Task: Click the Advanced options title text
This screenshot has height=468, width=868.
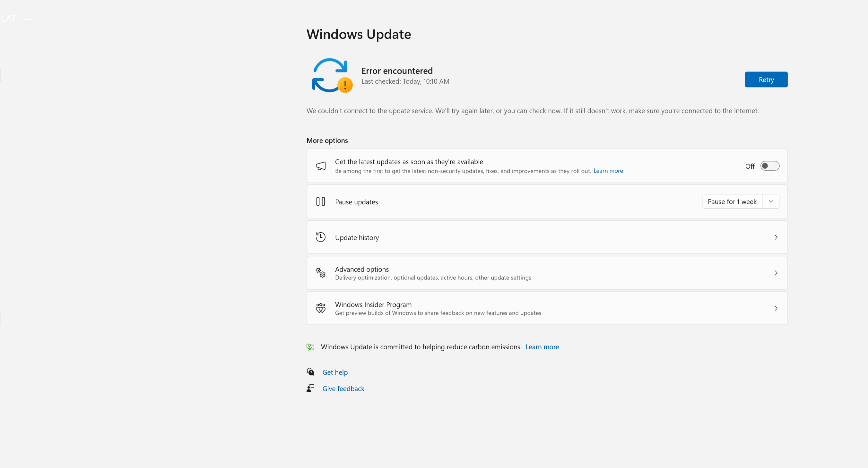Action: pos(362,269)
